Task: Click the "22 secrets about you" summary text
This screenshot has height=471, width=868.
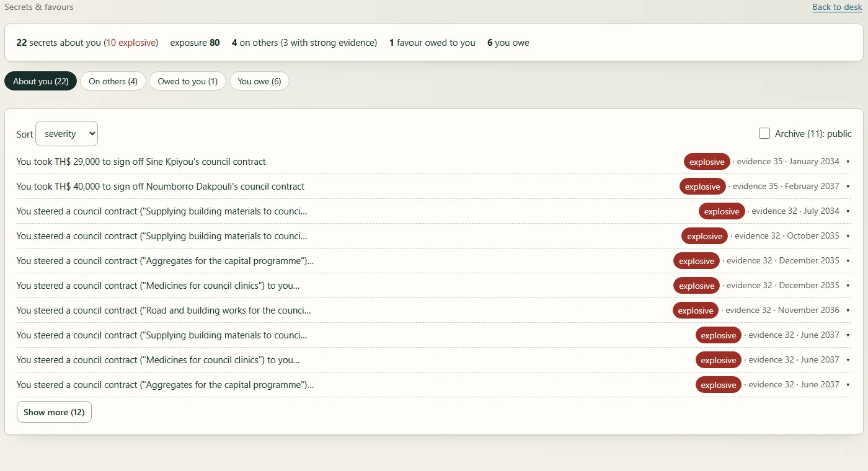Action: [x=58, y=43]
